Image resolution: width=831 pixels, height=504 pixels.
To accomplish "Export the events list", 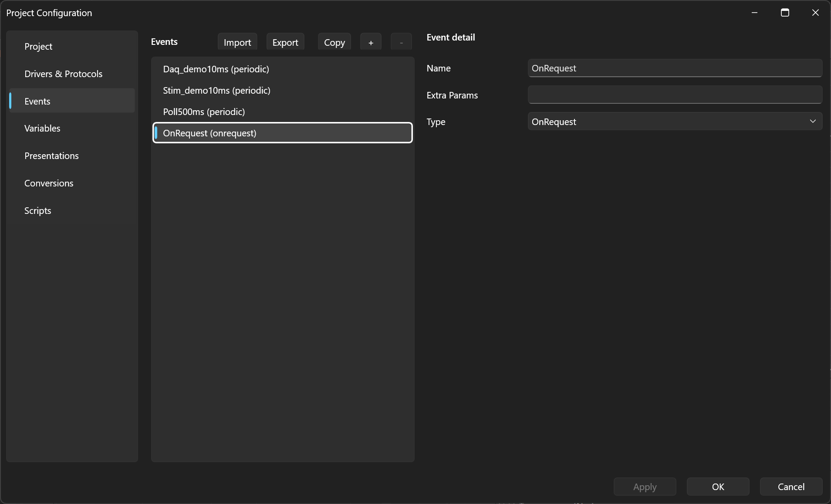I will tap(285, 42).
